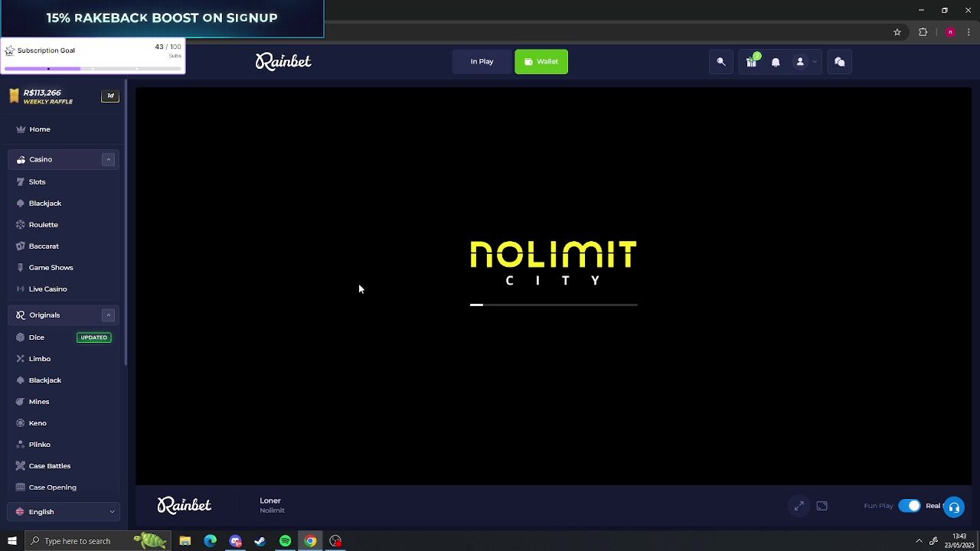Click the Casino section label
This screenshot has height=551, width=980.
(41, 159)
